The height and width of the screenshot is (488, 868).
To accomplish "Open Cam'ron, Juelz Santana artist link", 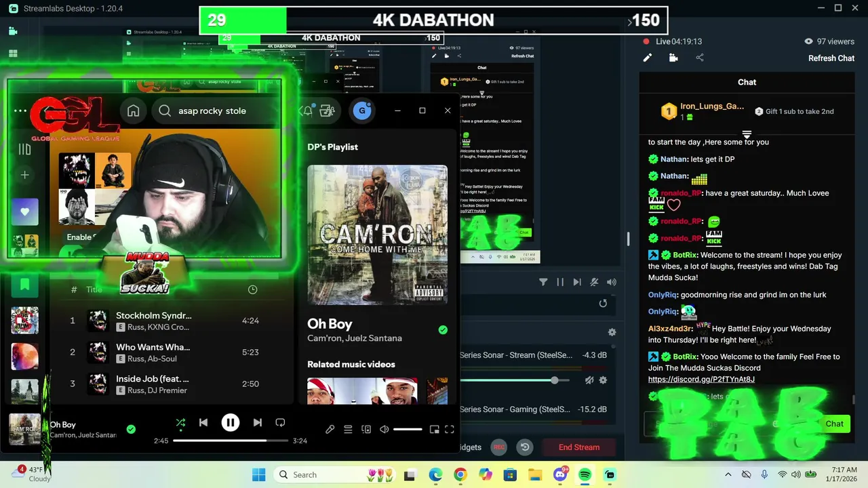I will coord(355,338).
